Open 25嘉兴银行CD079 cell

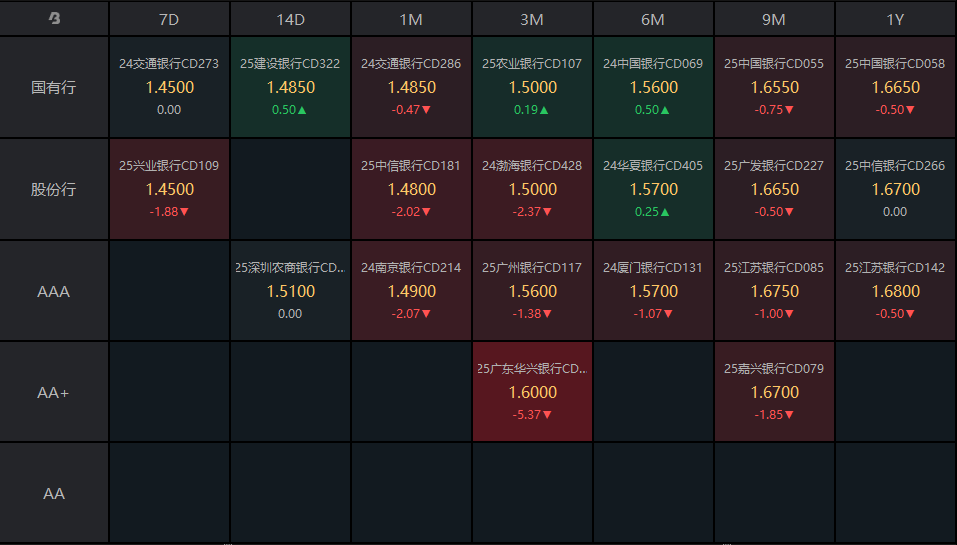click(774, 392)
